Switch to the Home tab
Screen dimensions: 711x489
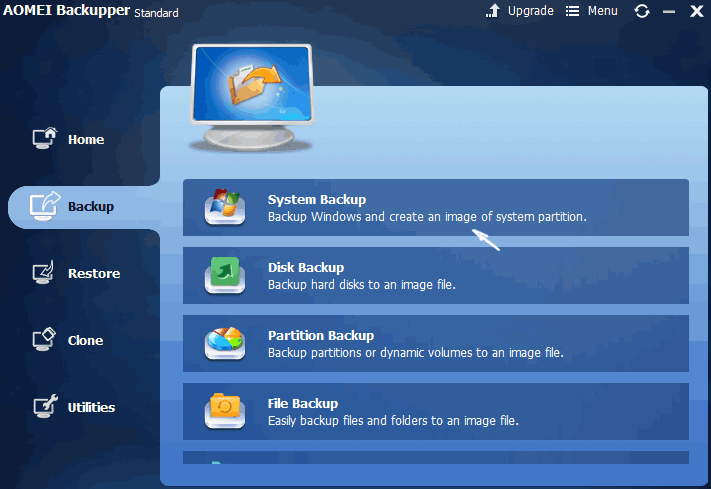coord(86,140)
